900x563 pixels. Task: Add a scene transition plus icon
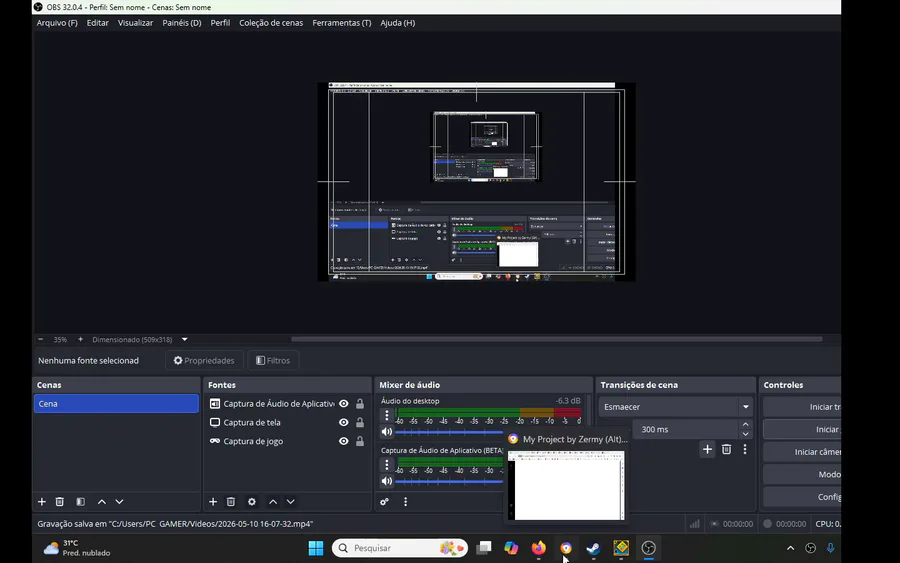click(x=707, y=449)
